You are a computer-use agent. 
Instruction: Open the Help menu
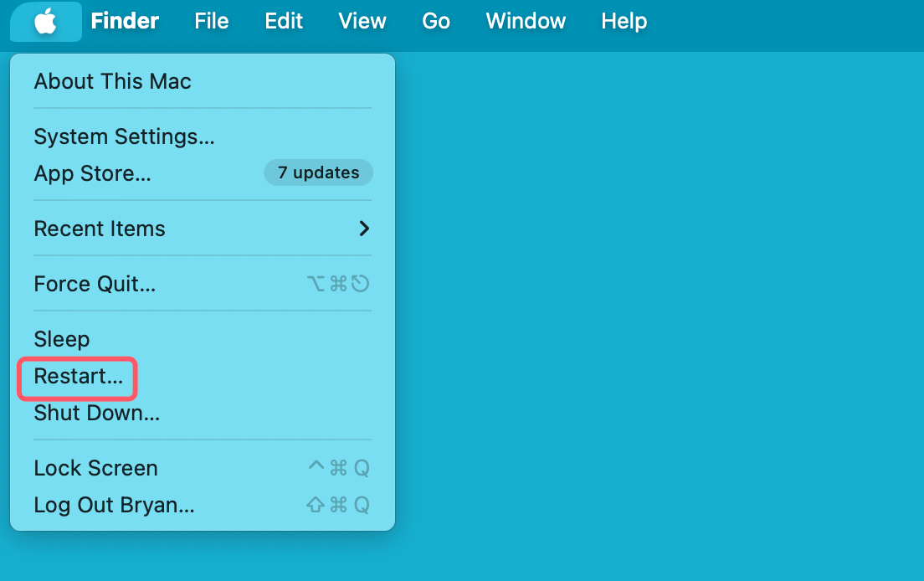point(624,21)
